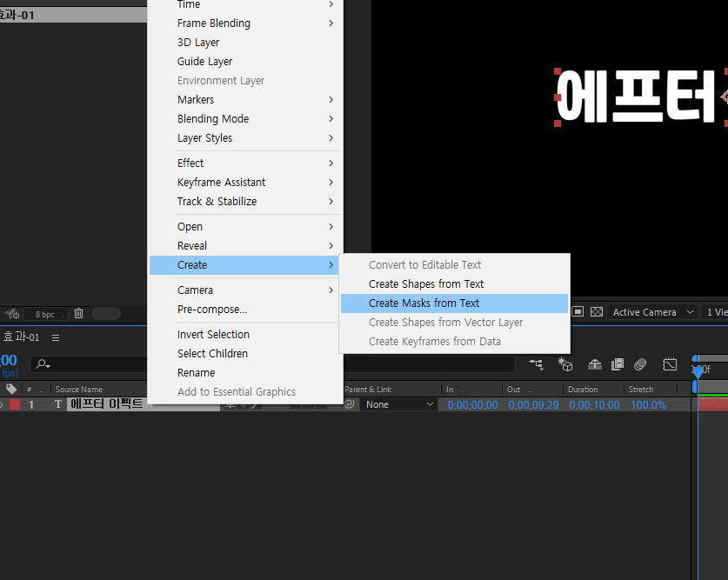Click the parent pick whip spiral icon
Screen dimensions: 728x580
click(350, 404)
